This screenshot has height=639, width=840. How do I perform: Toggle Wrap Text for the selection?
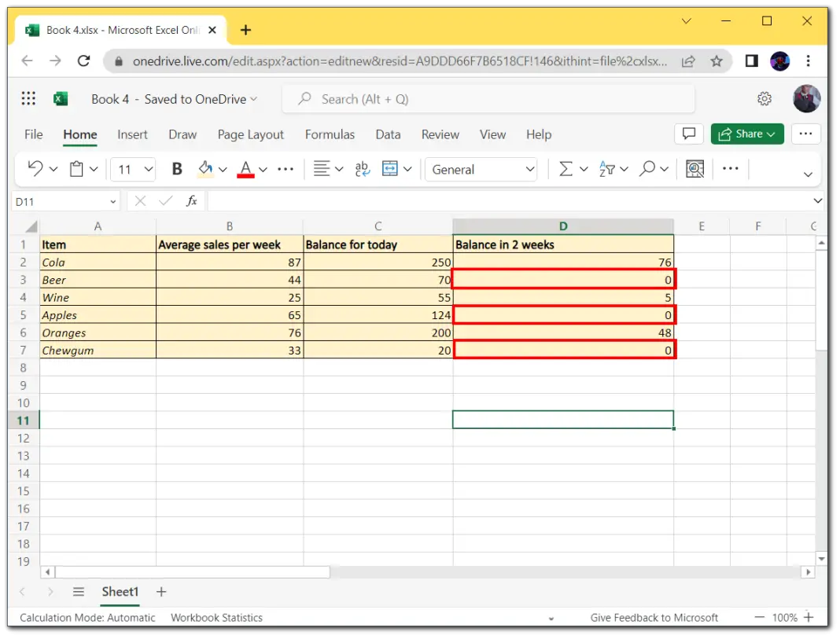click(362, 168)
